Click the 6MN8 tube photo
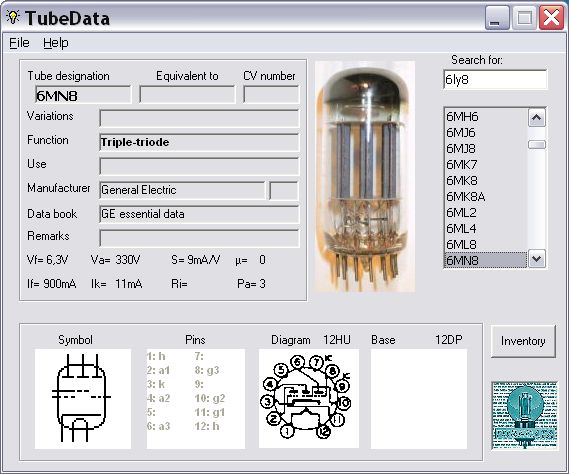Viewport: 569px width, 474px height. coord(365,176)
